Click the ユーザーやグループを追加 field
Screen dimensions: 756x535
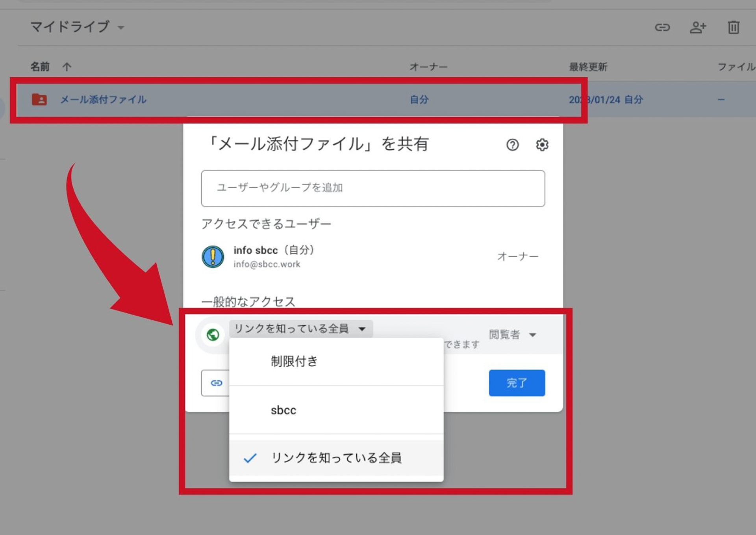tap(372, 188)
